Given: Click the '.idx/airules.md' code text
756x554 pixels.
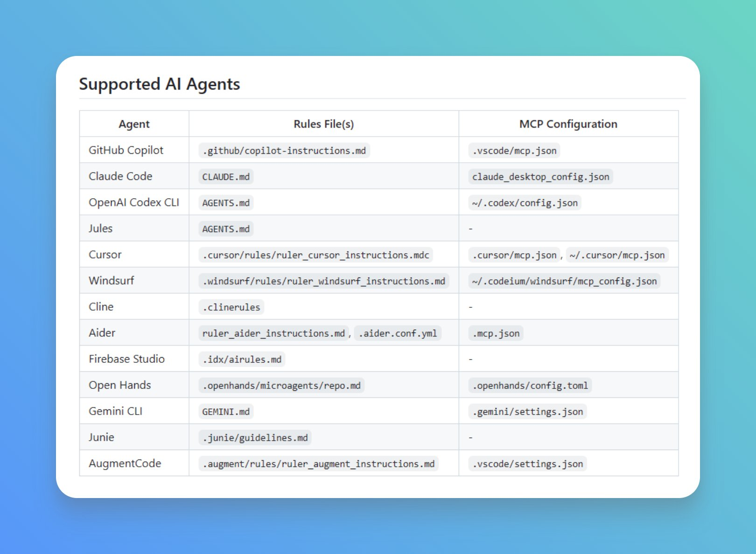Looking at the screenshot, I should (242, 360).
